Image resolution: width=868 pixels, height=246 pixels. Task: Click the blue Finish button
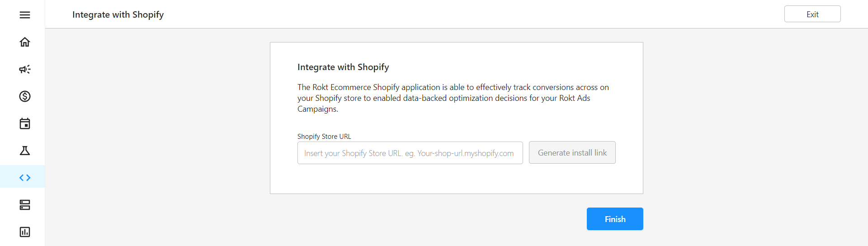[615, 219]
